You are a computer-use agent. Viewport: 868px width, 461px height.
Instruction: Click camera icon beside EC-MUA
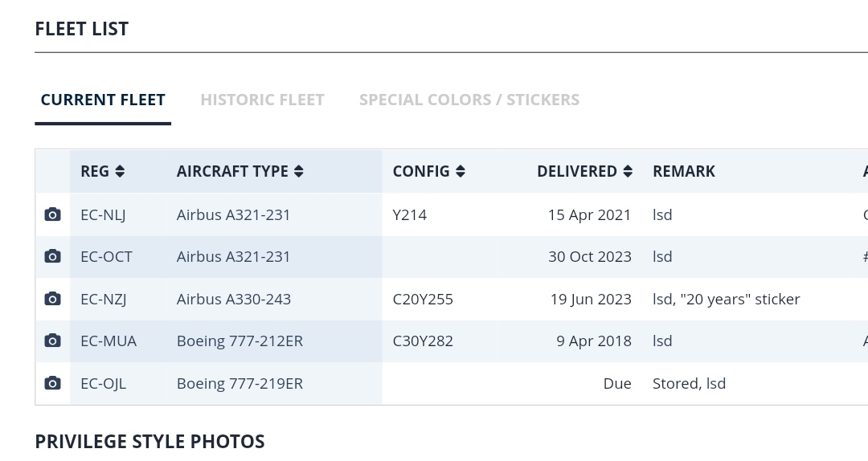point(52,341)
